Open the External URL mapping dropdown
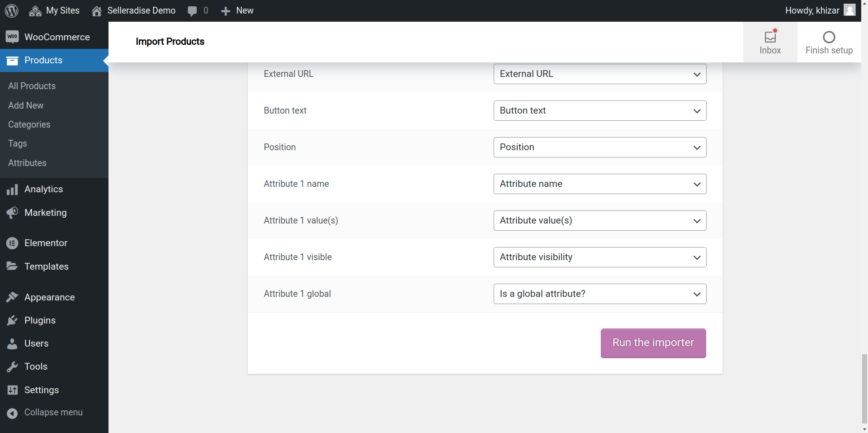 pyautogui.click(x=599, y=74)
